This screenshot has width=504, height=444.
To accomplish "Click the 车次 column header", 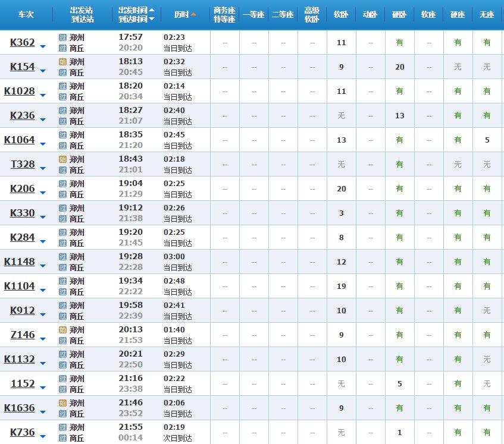I will click(x=26, y=14).
